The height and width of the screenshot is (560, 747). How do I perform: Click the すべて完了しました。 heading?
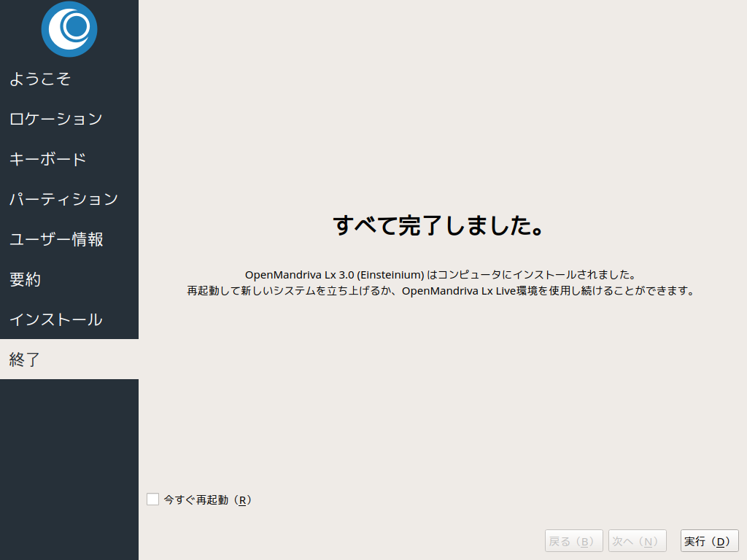pyautogui.click(x=438, y=225)
